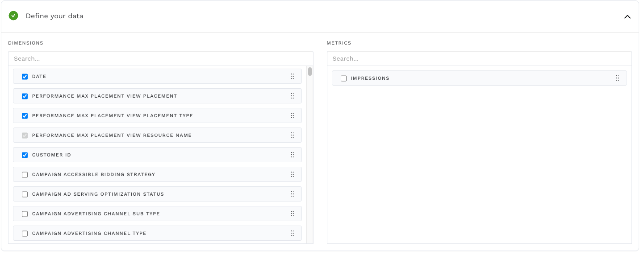Uncheck the CUSTOMER ID checkbox

tap(25, 155)
